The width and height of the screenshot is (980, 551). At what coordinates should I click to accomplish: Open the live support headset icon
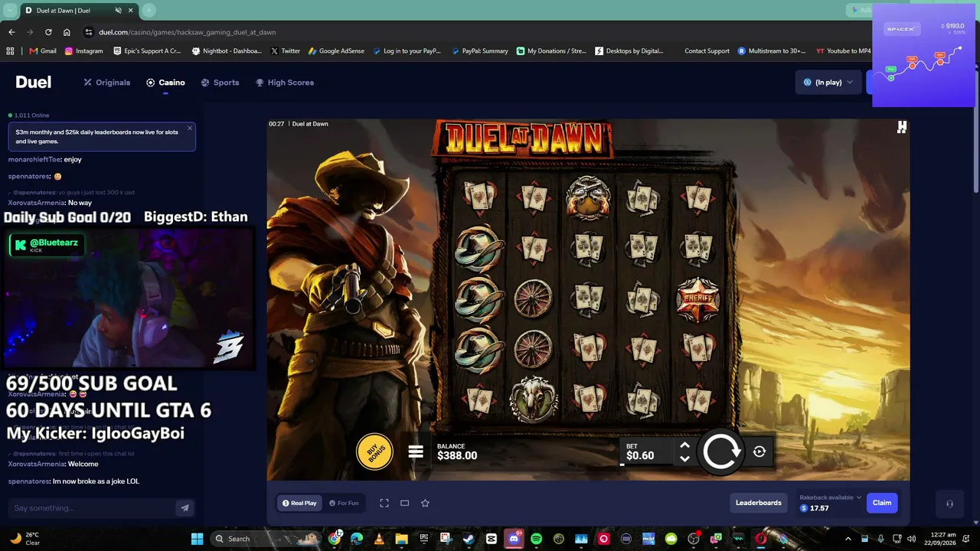click(x=949, y=504)
